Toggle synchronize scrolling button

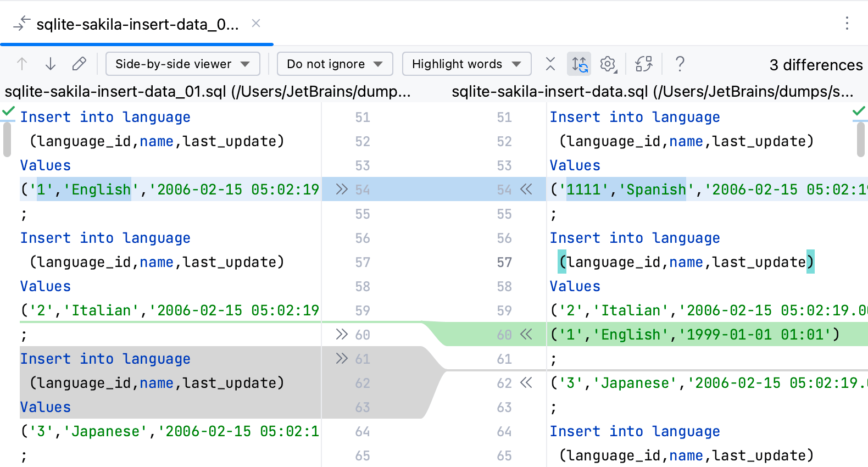pyautogui.click(x=579, y=64)
